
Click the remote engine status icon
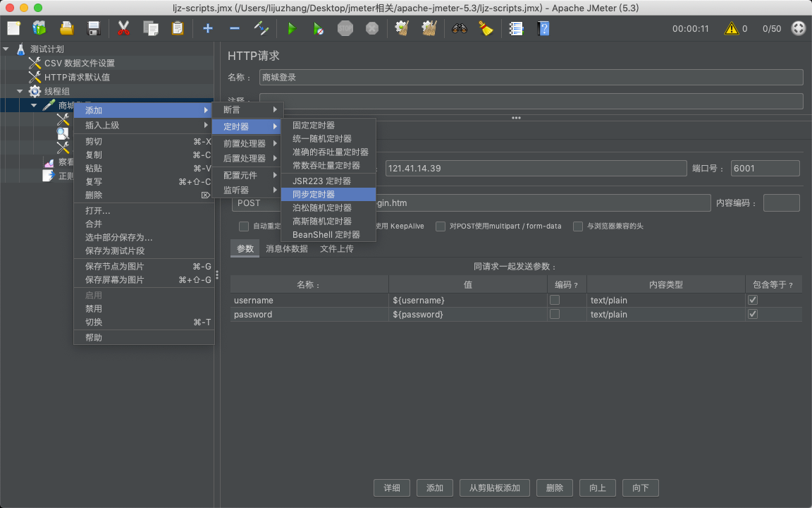coord(799,28)
